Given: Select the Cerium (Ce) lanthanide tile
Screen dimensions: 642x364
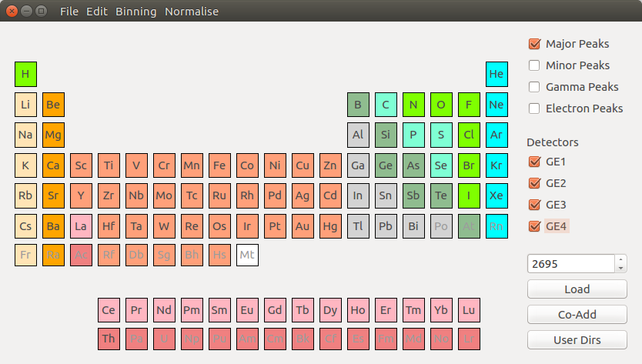Looking at the screenshot, I should [x=109, y=310].
